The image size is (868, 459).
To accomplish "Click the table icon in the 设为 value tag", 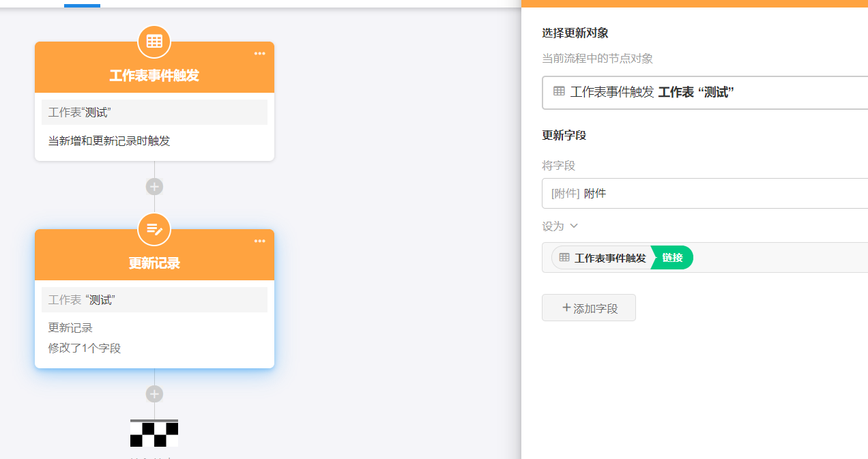I will (564, 258).
